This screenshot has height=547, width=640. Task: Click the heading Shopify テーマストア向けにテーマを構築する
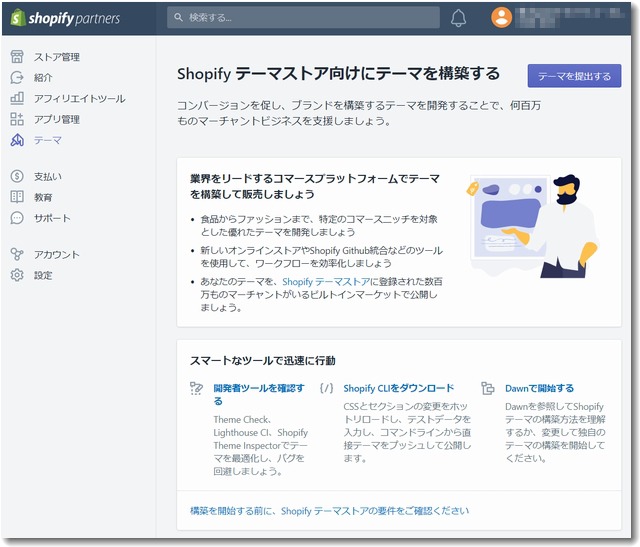click(x=338, y=74)
